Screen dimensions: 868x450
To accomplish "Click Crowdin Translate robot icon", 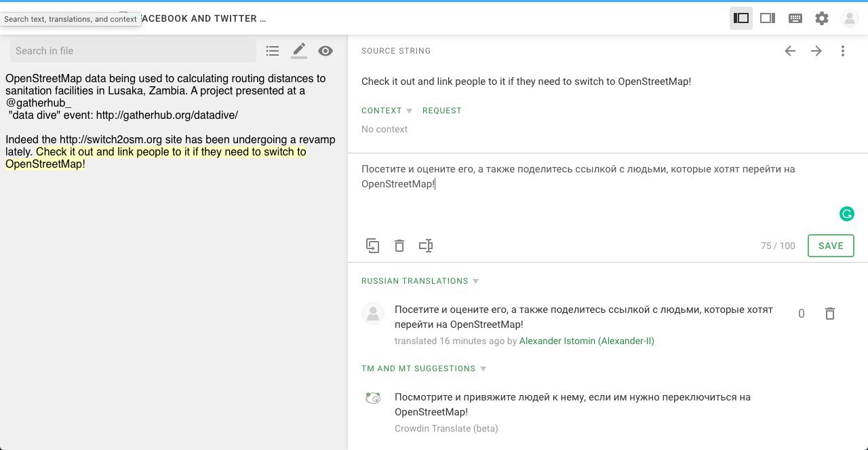I will pos(373,398).
